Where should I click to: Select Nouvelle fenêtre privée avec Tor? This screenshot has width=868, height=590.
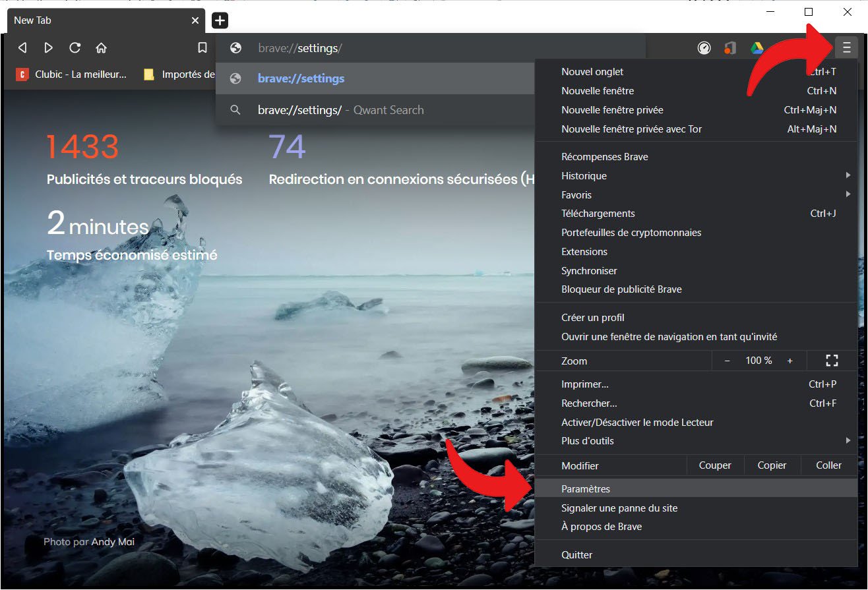point(631,129)
